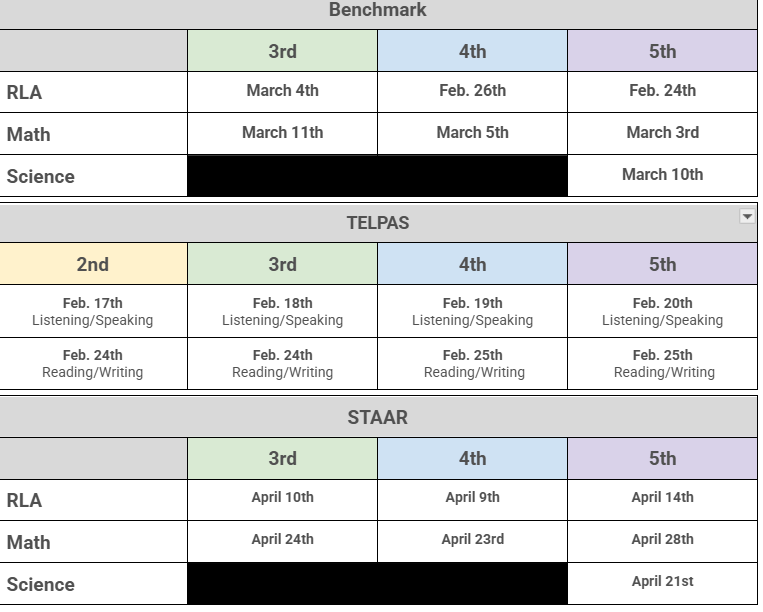
Task: Select the Feb. 20th Listening/Speaking cell
Action: click(x=662, y=311)
